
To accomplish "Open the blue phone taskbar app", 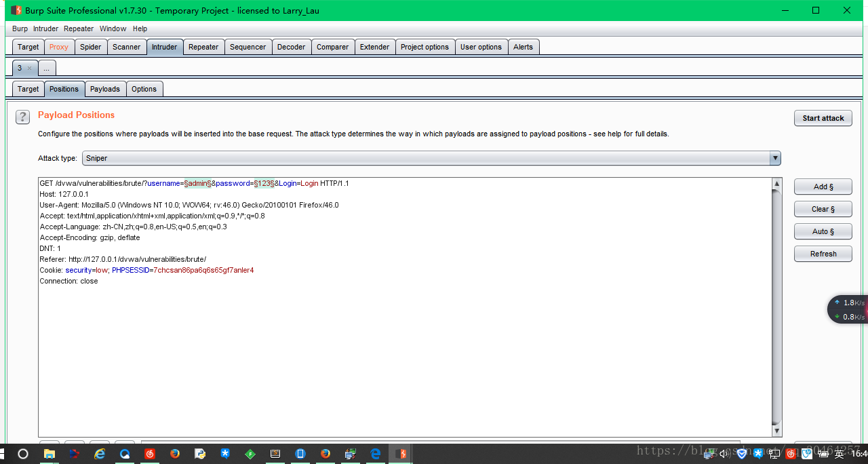I will tap(300, 454).
